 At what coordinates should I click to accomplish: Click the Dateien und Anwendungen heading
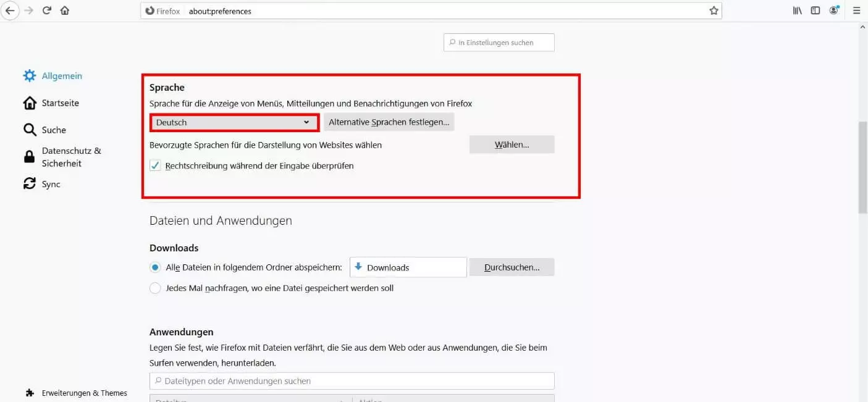tap(221, 220)
